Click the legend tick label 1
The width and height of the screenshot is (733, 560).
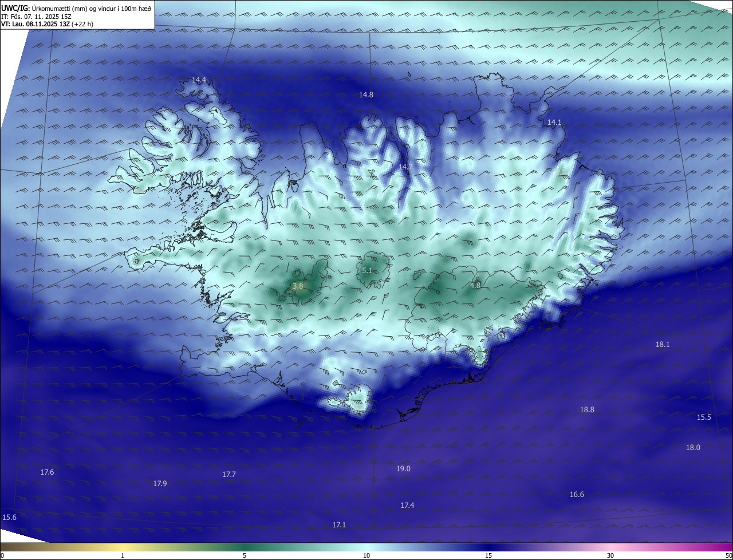[123, 555]
